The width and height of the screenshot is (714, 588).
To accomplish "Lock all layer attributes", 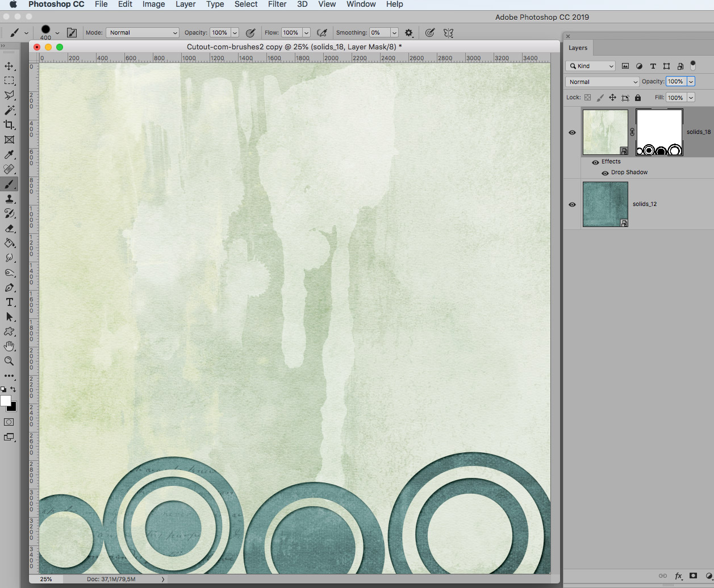I will (638, 98).
